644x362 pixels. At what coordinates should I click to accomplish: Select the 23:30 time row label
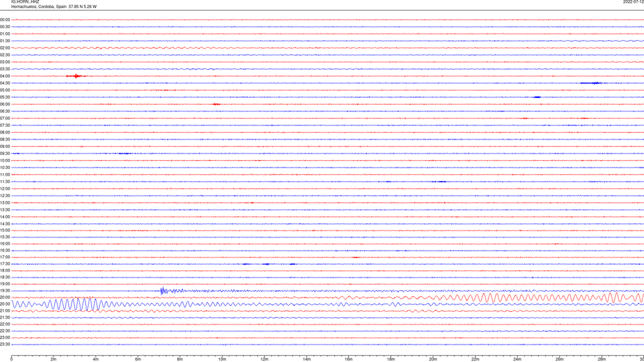(5, 345)
